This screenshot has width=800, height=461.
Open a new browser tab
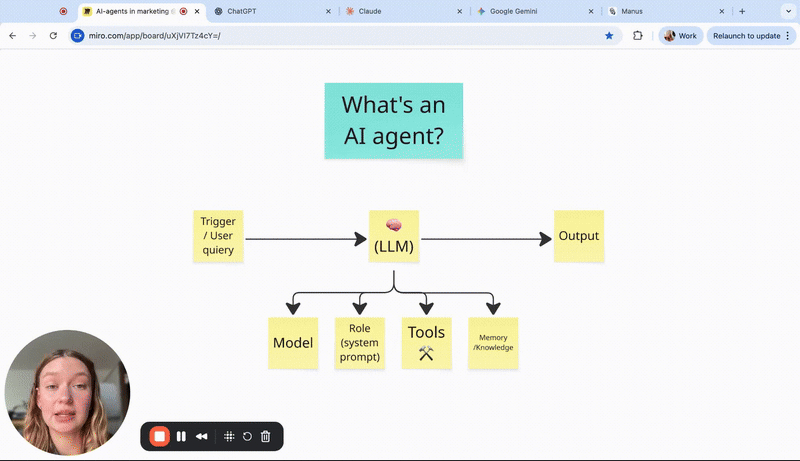tap(742, 11)
